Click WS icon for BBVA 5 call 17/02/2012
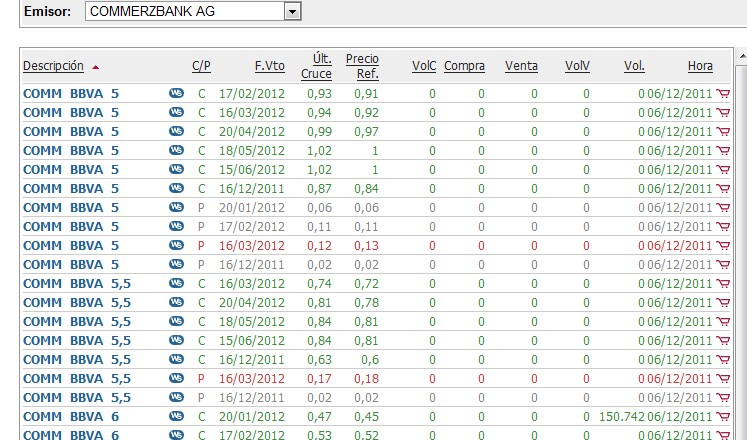This screenshot has height=440, width=747. (176, 93)
